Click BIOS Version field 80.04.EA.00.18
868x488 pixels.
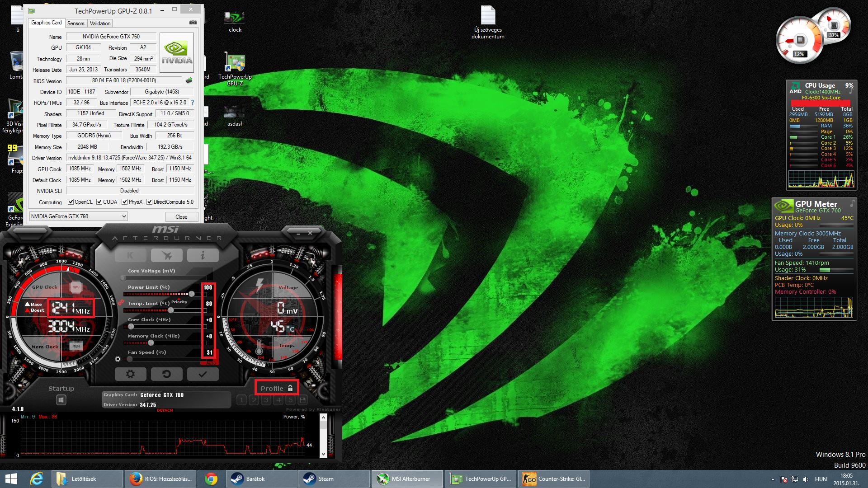(x=124, y=80)
